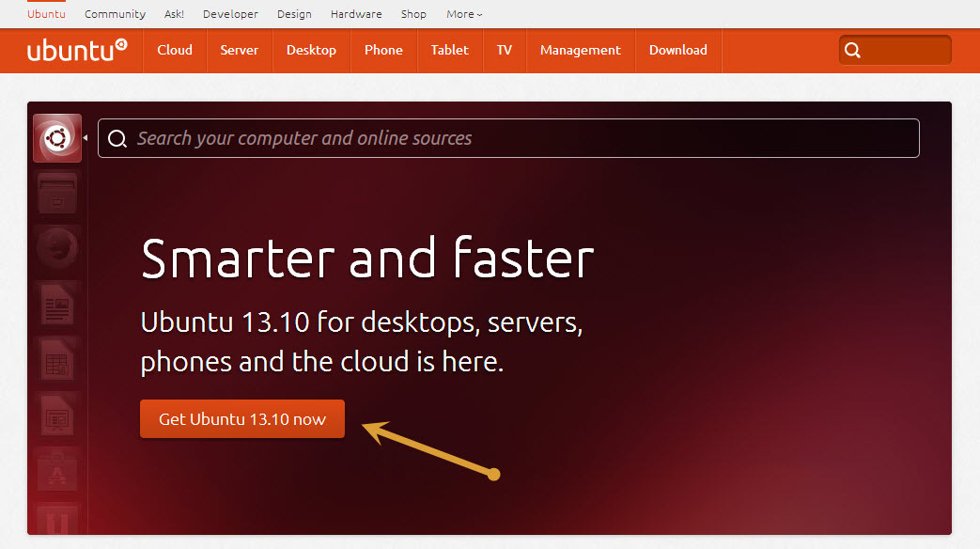Visit the Ask! link in the top bar
The width and height of the screenshot is (980, 549).
[x=174, y=14]
